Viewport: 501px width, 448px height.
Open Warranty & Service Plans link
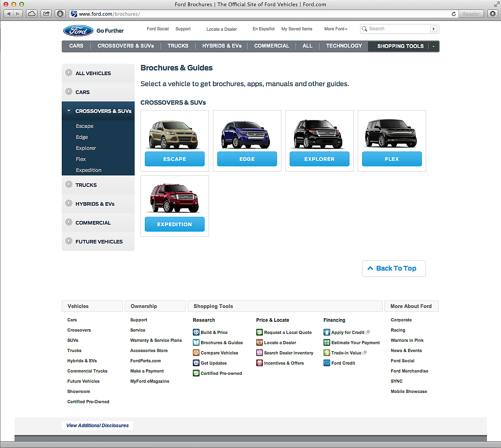[156, 340]
